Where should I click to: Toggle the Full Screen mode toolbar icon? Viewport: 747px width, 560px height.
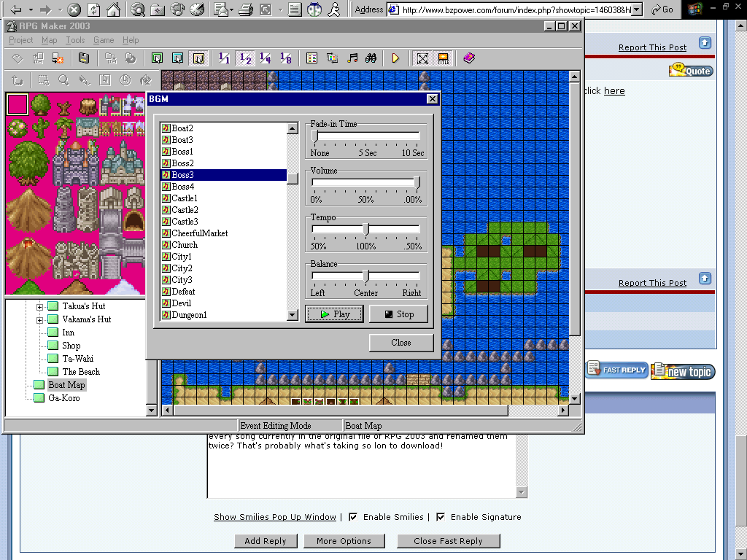coord(422,58)
